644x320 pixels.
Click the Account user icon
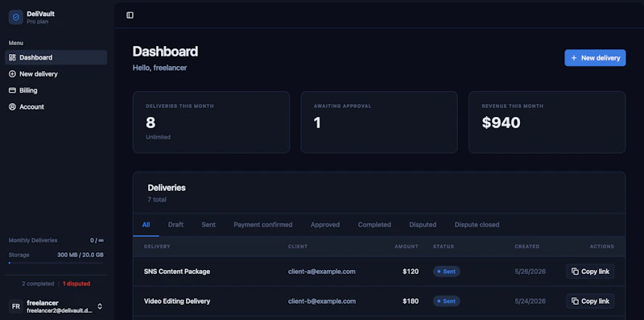coord(12,107)
